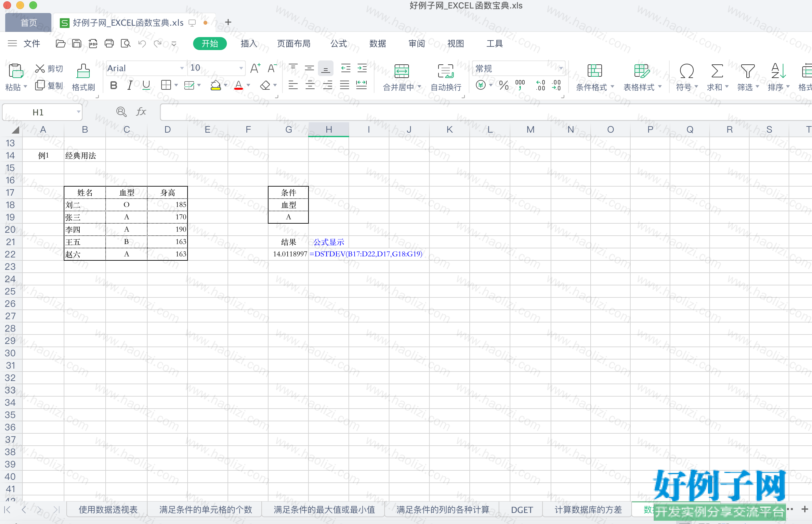Increase font size icon
The height and width of the screenshot is (524, 812).
click(255, 68)
